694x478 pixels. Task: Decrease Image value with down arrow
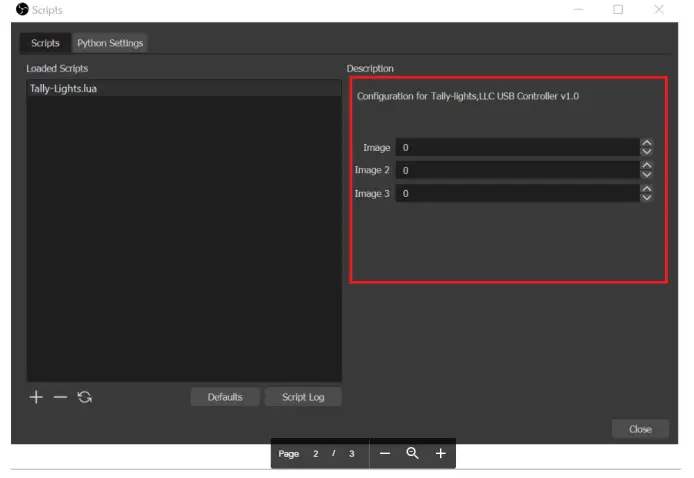click(x=647, y=152)
